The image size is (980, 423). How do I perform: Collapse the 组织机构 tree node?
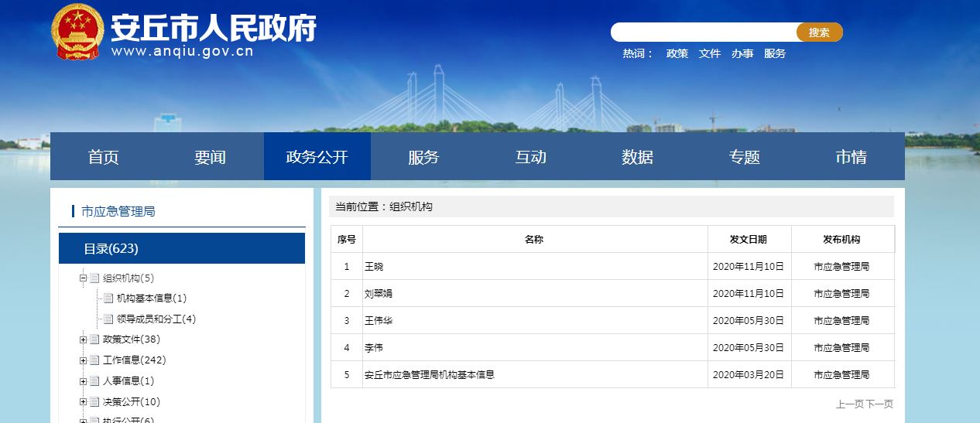[x=83, y=278]
